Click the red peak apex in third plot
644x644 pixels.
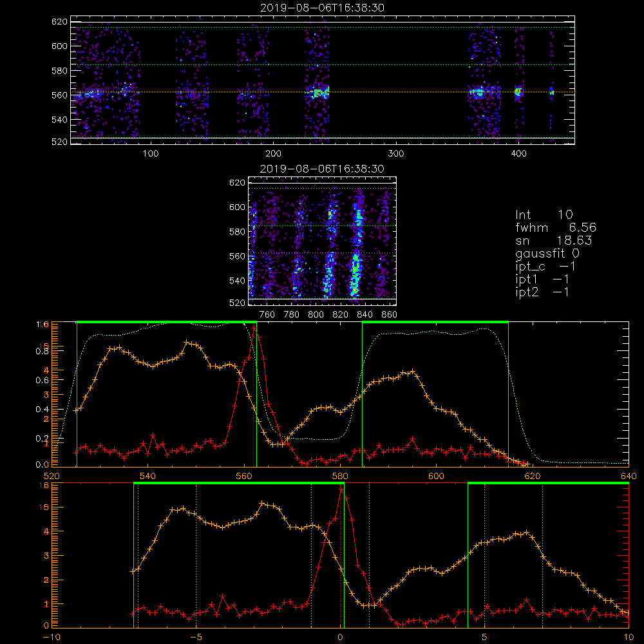[x=254, y=328]
